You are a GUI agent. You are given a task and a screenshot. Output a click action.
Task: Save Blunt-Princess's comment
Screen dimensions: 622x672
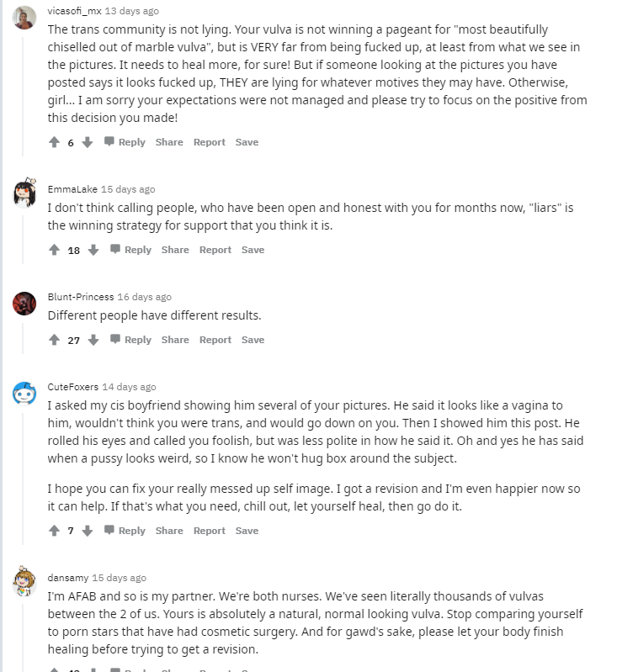(x=253, y=341)
